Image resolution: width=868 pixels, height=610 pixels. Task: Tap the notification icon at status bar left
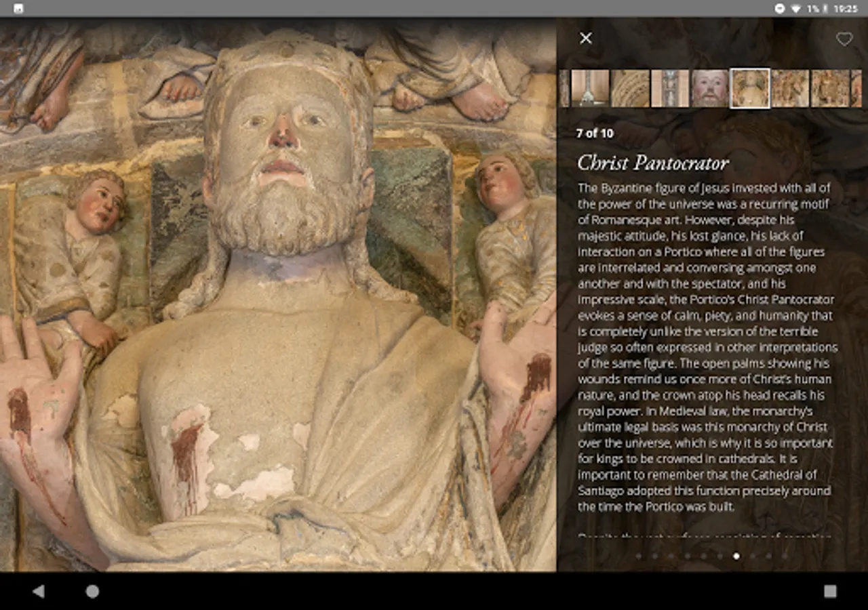pos(18,9)
